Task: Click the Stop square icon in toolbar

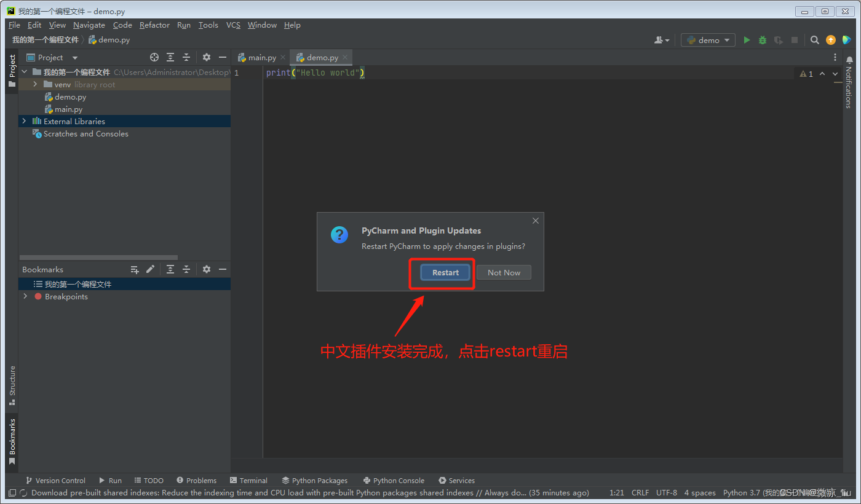Action: [x=795, y=40]
